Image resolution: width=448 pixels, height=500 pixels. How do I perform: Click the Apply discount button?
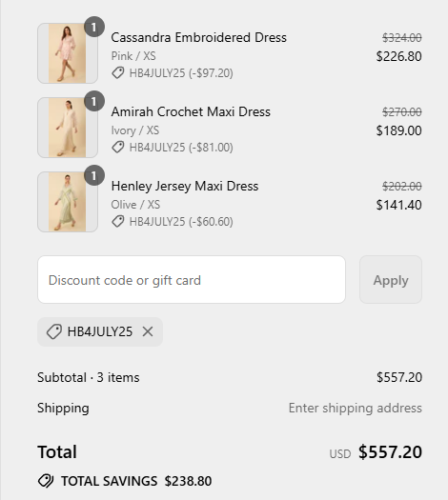point(391,279)
